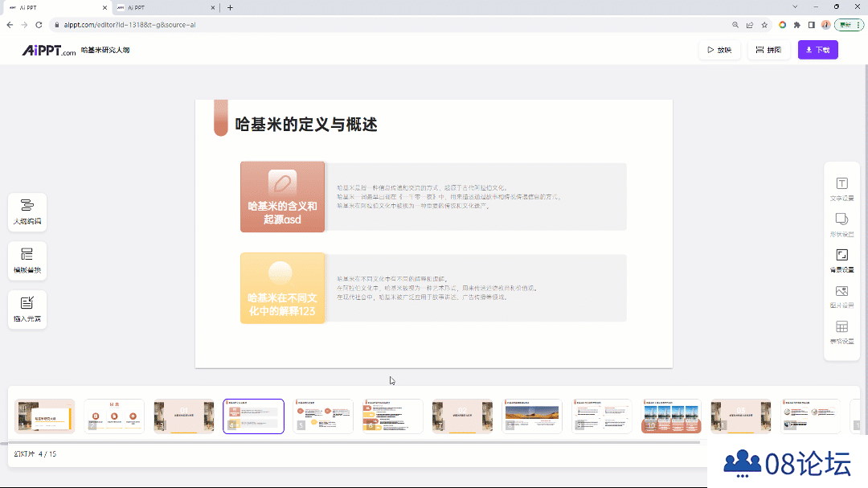Select the second description text block
The height and width of the screenshot is (488, 868).
point(437,288)
